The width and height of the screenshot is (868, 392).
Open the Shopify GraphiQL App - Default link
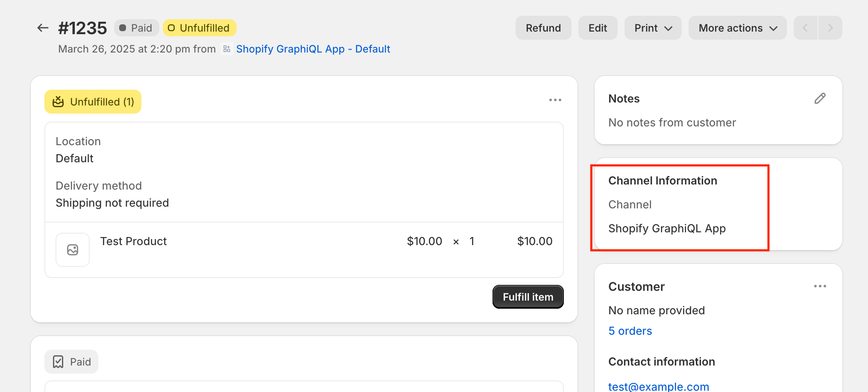313,49
